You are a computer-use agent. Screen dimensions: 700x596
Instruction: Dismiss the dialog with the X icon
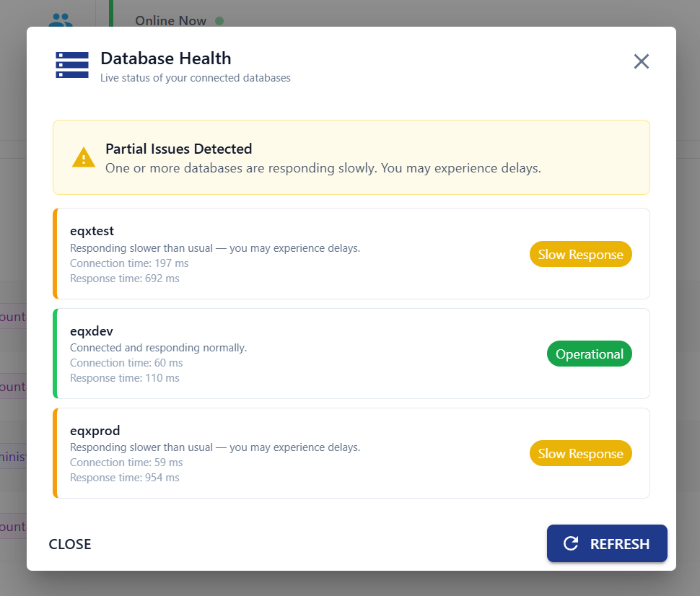coord(641,61)
